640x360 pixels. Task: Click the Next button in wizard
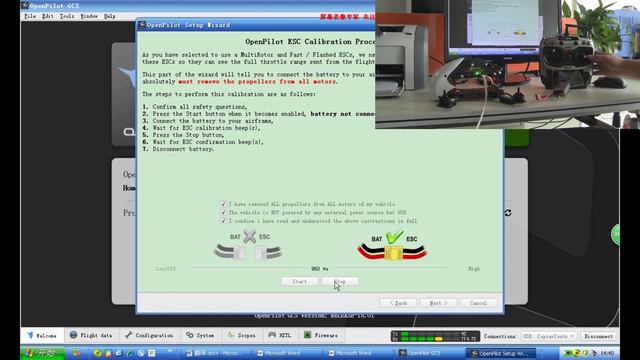(x=438, y=303)
